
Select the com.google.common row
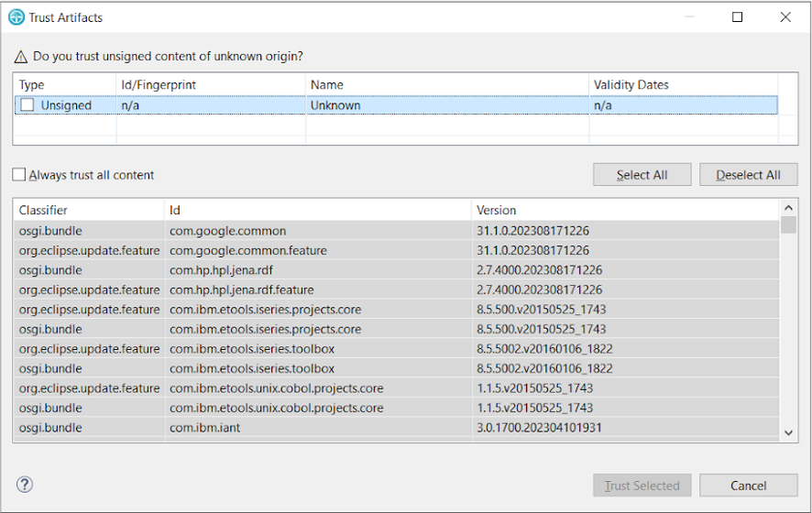[397, 231]
